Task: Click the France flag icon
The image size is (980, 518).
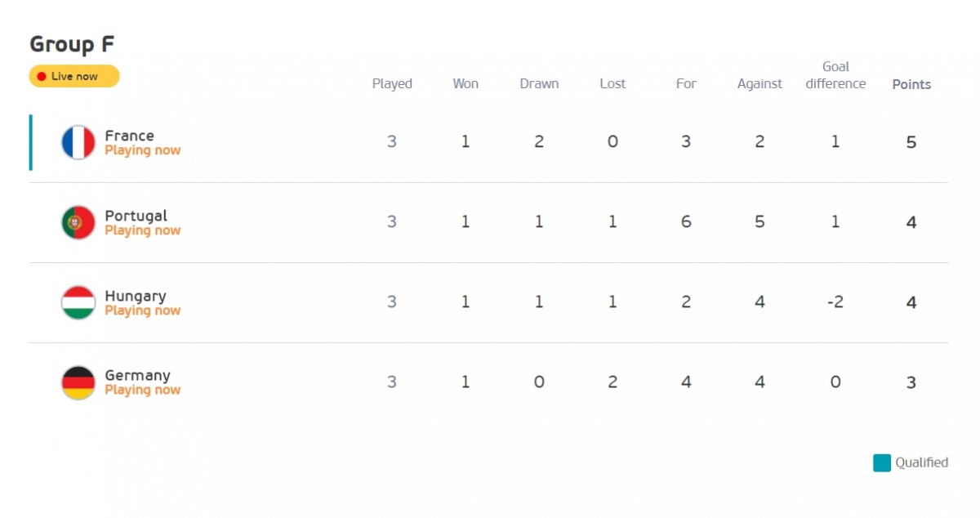Action: [78, 142]
